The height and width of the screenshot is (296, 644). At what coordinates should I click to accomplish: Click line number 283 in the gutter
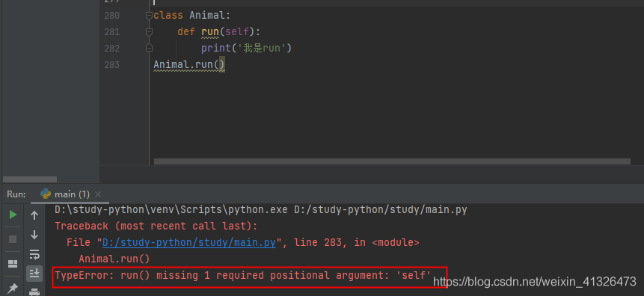click(111, 65)
